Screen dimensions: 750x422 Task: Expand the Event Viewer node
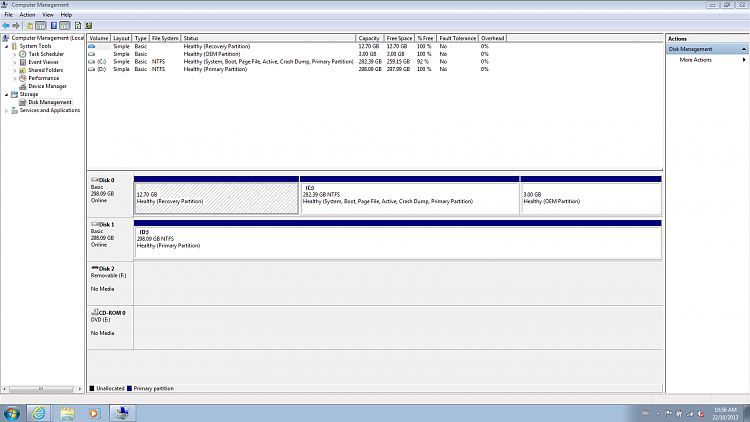[x=15, y=62]
